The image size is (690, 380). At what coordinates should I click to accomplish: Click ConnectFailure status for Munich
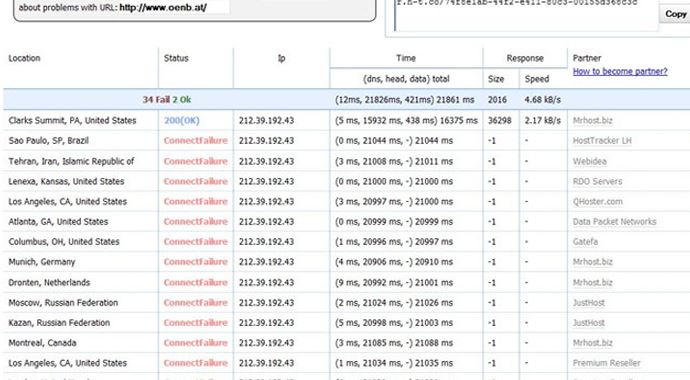click(x=196, y=262)
